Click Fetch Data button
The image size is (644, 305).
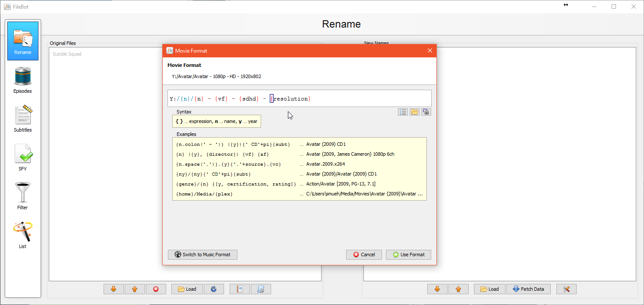click(x=528, y=289)
